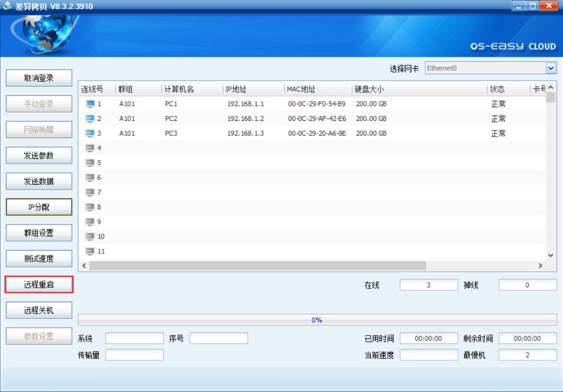This screenshot has height=392, width=563.
Task: Click the computer icon for connection 1
Action: (x=89, y=104)
